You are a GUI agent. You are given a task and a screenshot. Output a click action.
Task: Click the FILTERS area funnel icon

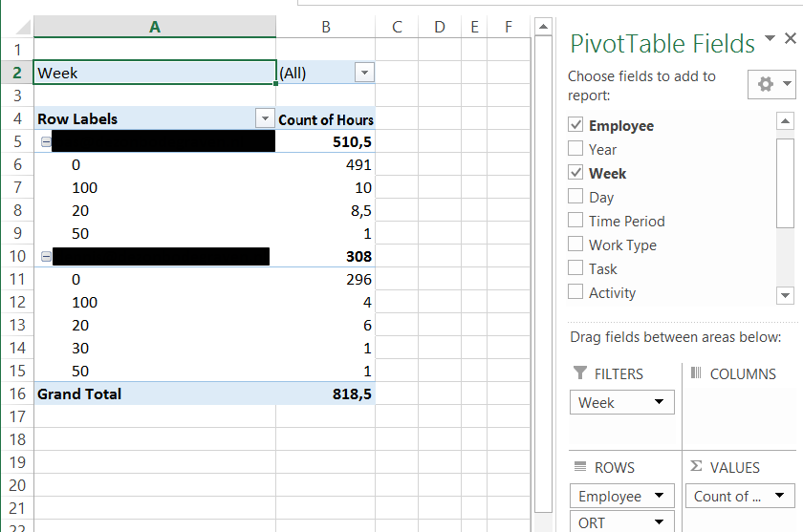(579, 372)
